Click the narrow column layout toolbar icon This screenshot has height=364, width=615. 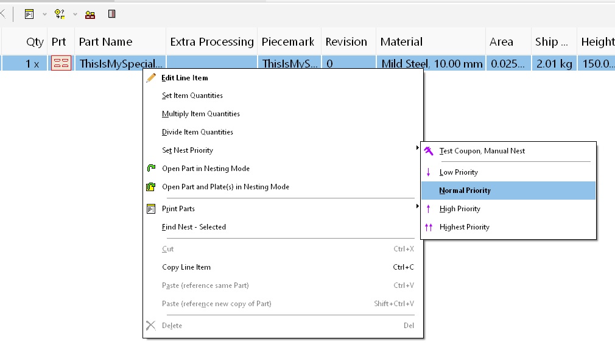pyautogui.click(x=112, y=14)
